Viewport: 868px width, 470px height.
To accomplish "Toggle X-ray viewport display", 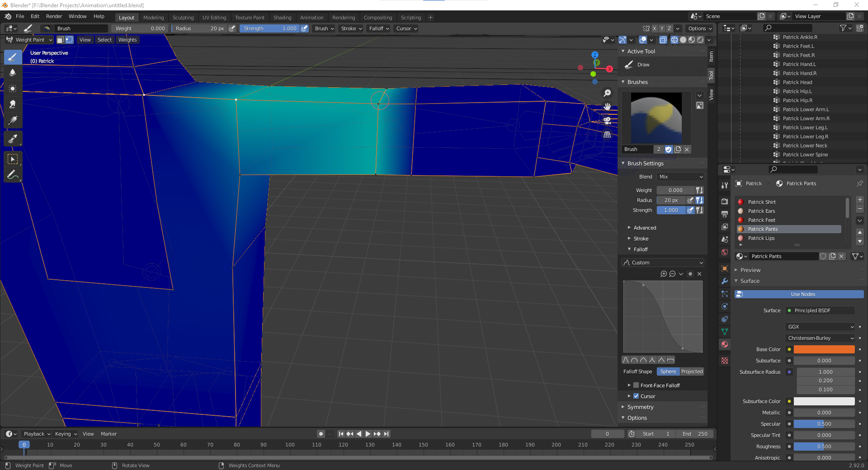I will tap(663, 40).
